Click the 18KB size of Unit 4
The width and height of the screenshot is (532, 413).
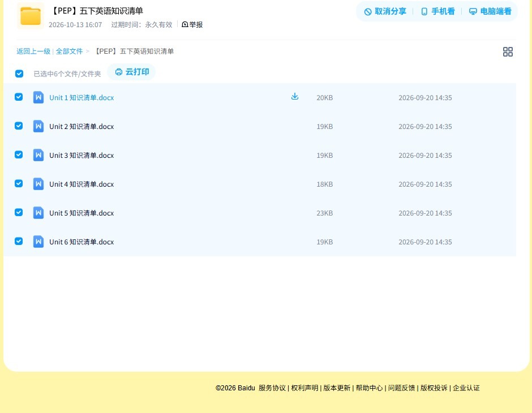tap(325, 184)
